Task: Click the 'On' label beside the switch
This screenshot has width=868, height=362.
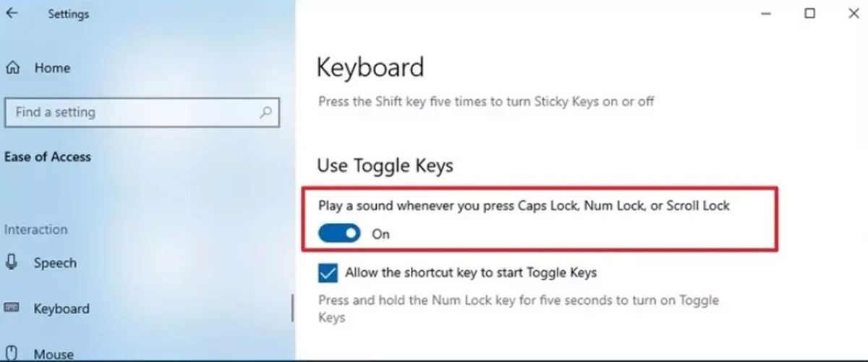Action: (380, 234)
